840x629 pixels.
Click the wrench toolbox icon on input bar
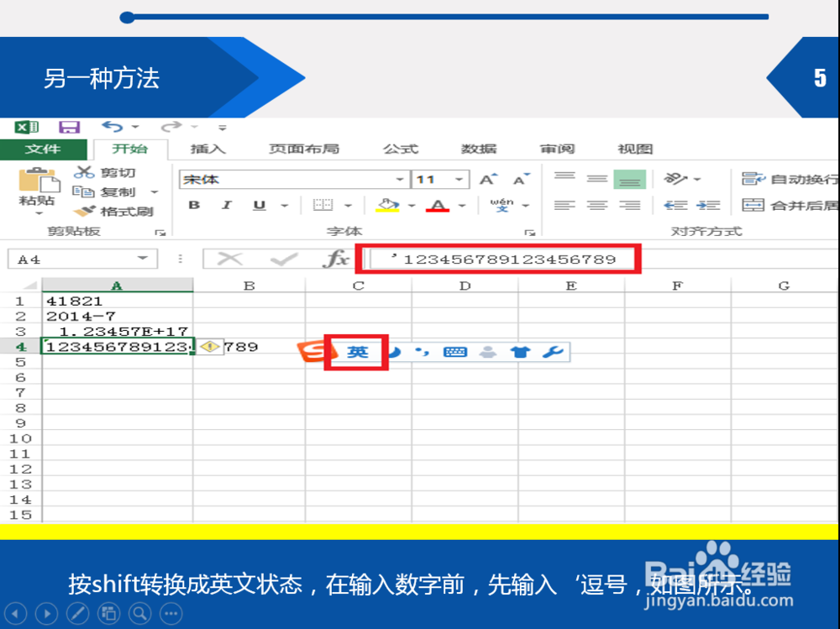(553, 351)
